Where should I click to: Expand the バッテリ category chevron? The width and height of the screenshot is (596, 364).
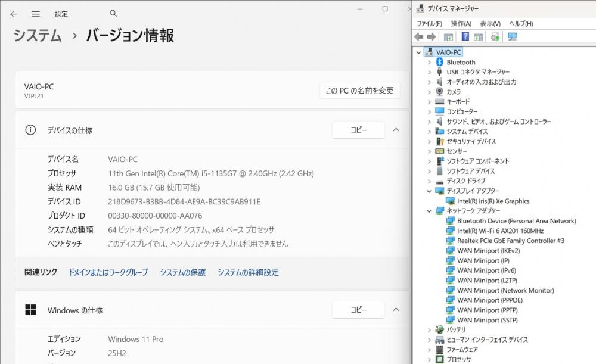[x=429, y=330]
